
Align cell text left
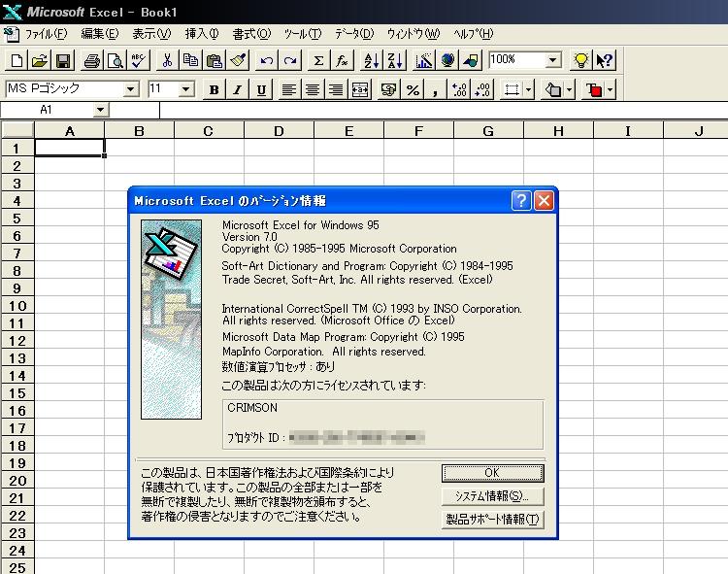[289, 89]
